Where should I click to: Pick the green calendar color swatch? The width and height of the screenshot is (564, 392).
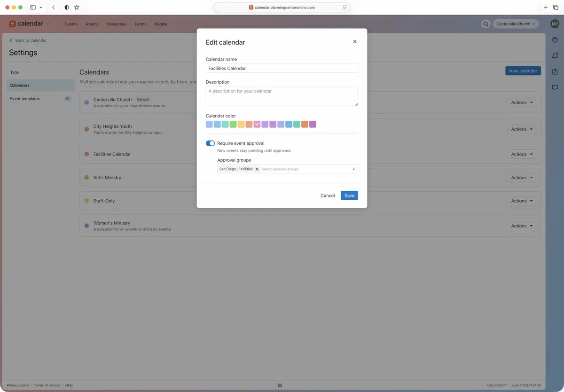233,125
